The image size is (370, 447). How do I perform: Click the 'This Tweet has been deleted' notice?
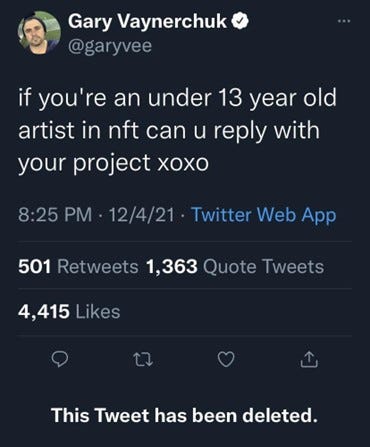(184, 415)
